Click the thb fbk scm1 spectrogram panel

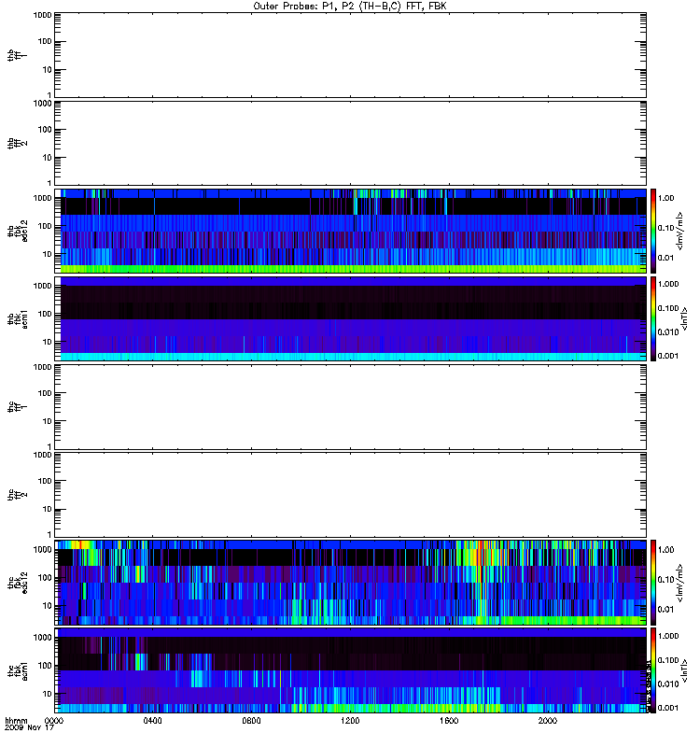(x=350, y=318)
